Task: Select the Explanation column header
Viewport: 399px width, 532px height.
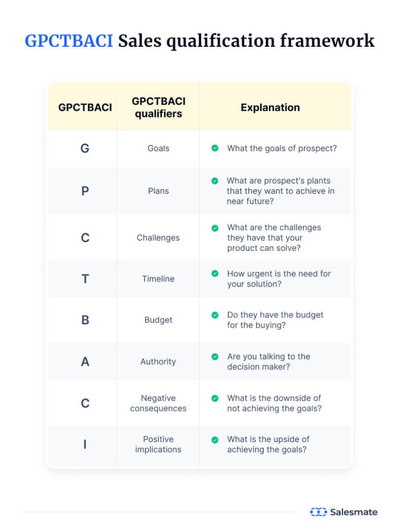Action: [270, 108]
